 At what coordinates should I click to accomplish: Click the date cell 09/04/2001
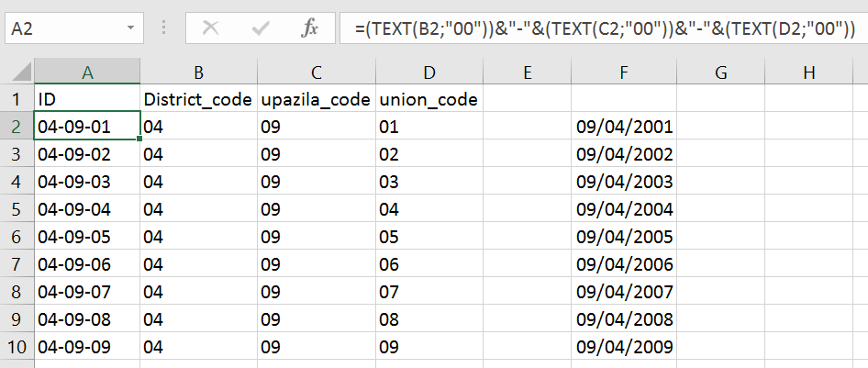click(x=624, y=126)
